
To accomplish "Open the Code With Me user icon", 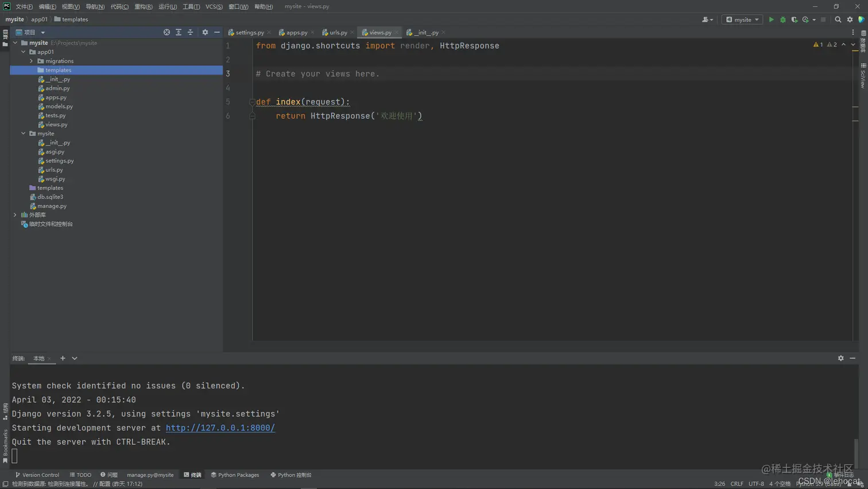I will [x=707, y=20].
